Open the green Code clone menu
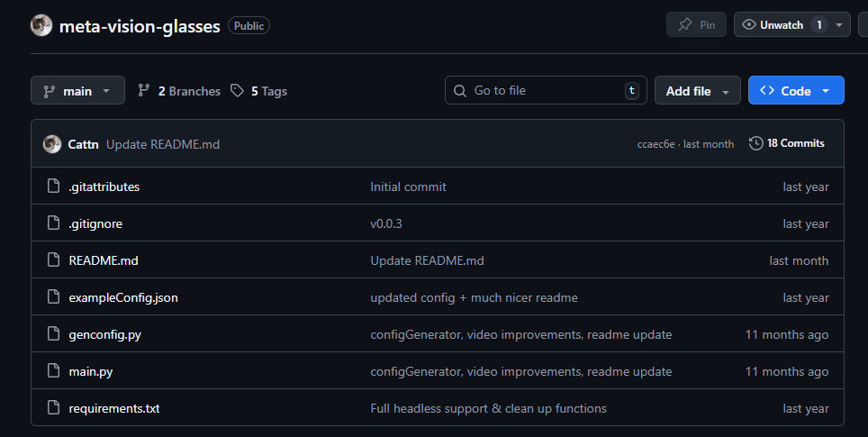 click(x=795, y=91)
